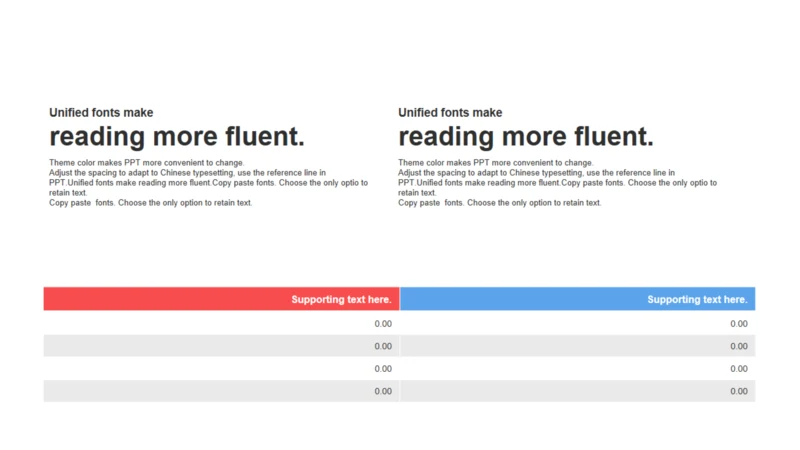Click first 0.00 cell under the blue header
This screenshot has width=800, height=450.
[x=578, y=323]
